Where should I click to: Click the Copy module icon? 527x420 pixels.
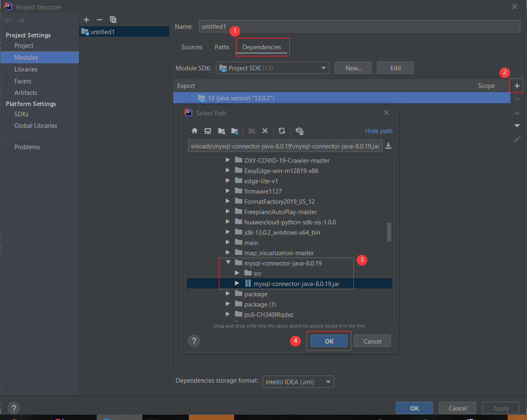pyautogui.click(x=113, y=20)
